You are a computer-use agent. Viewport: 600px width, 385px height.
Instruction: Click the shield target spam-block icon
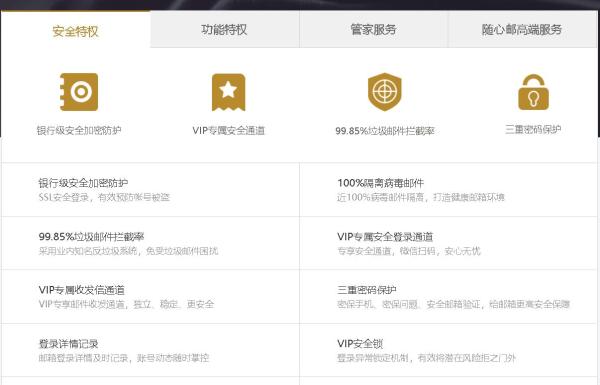[x=385, y=92]
